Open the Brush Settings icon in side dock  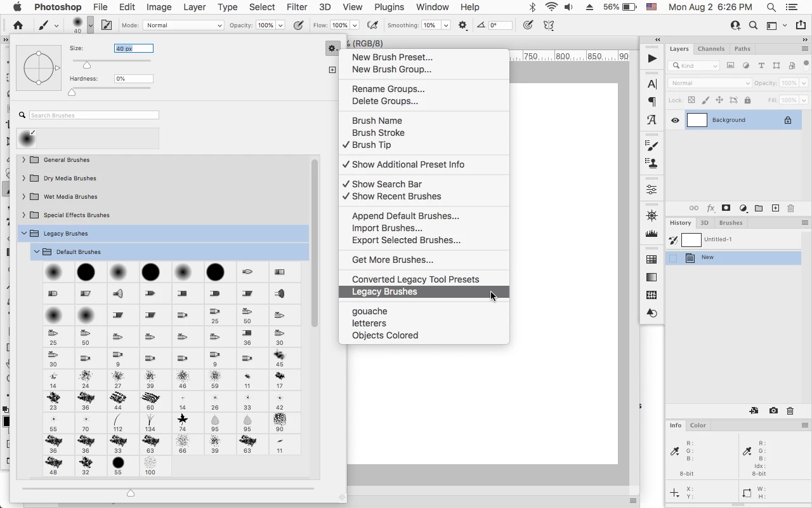click(652, 145)
